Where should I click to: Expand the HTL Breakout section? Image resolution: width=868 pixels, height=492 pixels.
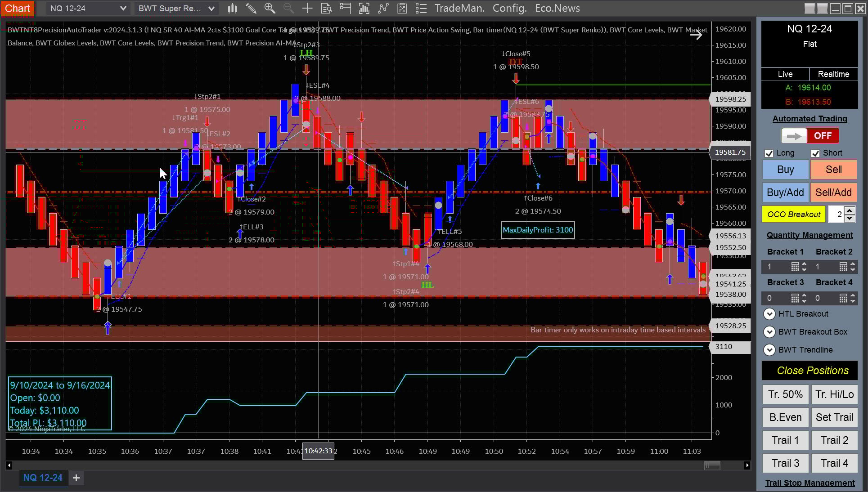coord(769,314)
